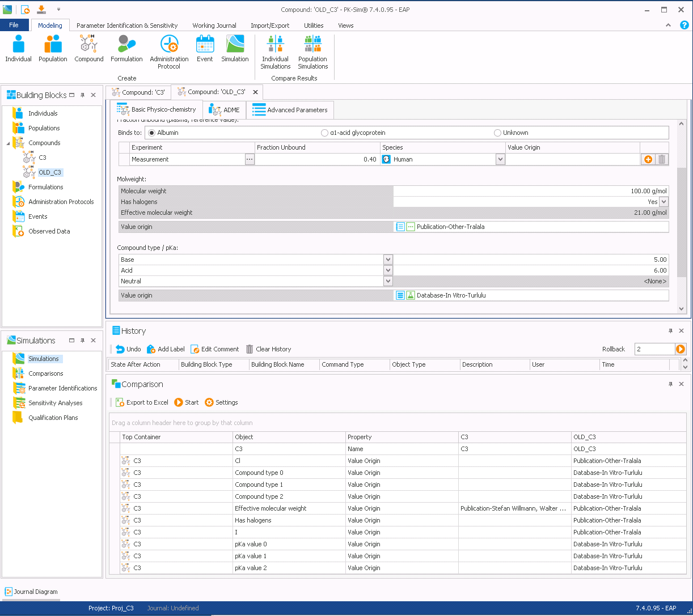
Task: Add a new Event from ribbon
Action: pos(205,49)
